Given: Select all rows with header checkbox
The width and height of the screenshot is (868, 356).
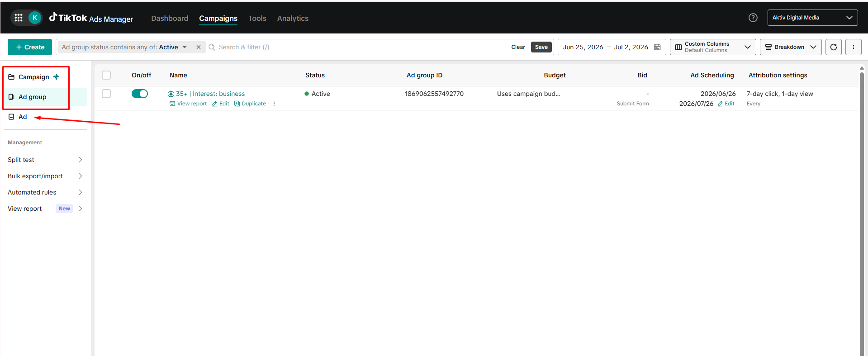Looking at the screenshot, I should 106,75.
